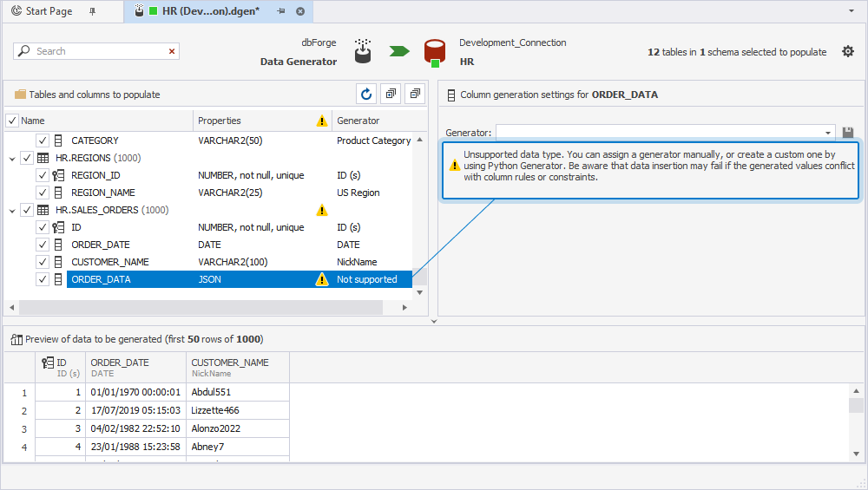Image resolution: width=868 pixels, height=490 pixels.
Task: Click pin icon on HR dgen tab
Action: click(281, 11)
